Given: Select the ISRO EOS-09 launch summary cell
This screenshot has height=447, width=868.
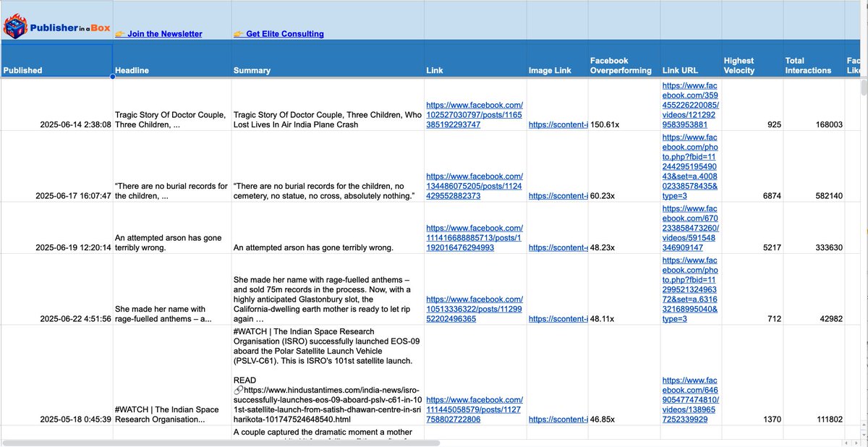Looking at the screenshot, I should coord(327,375).
